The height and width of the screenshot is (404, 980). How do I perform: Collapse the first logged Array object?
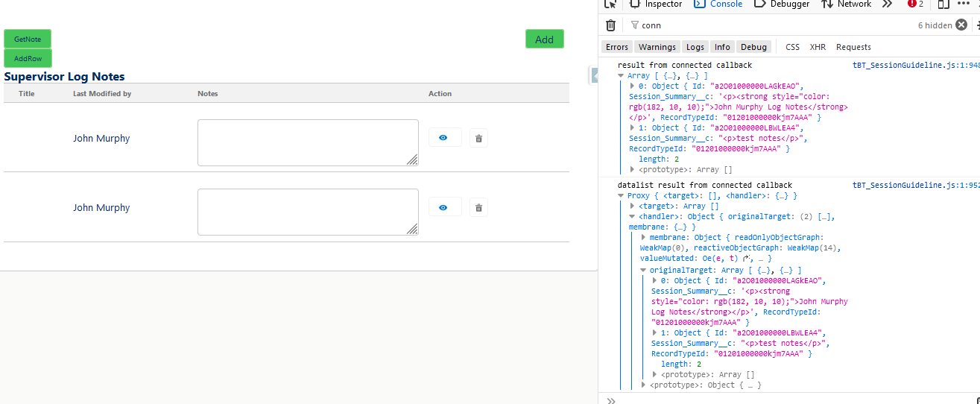[622, 76]
